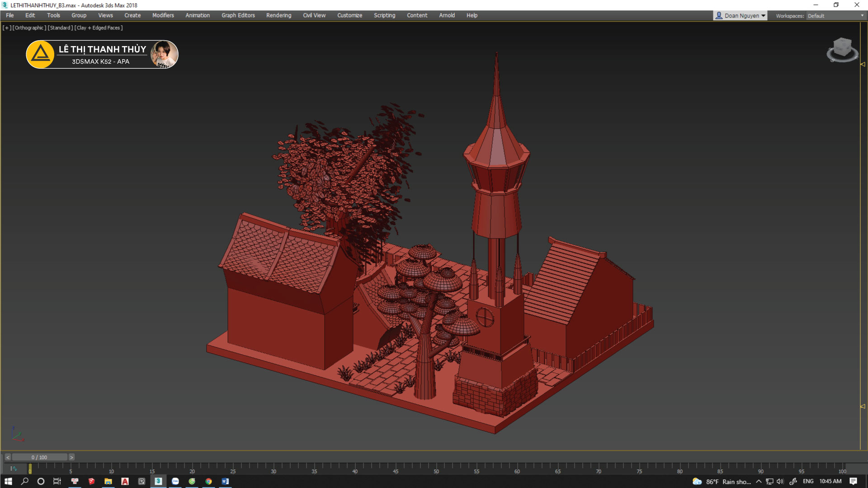
Task: Open Google Chrome from taskbar
Action: pyautogui.click(x=208, y=481)
